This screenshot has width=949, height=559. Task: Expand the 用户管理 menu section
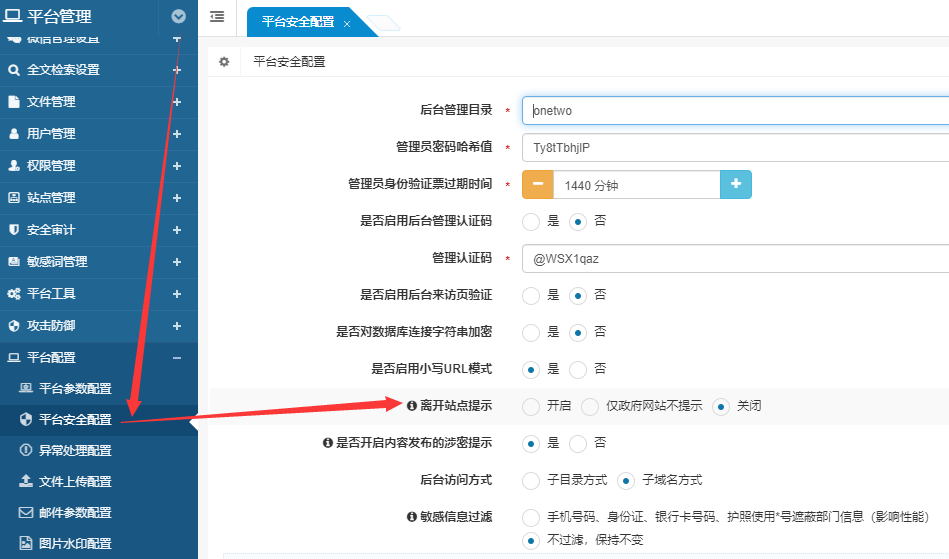pos(177,134)
